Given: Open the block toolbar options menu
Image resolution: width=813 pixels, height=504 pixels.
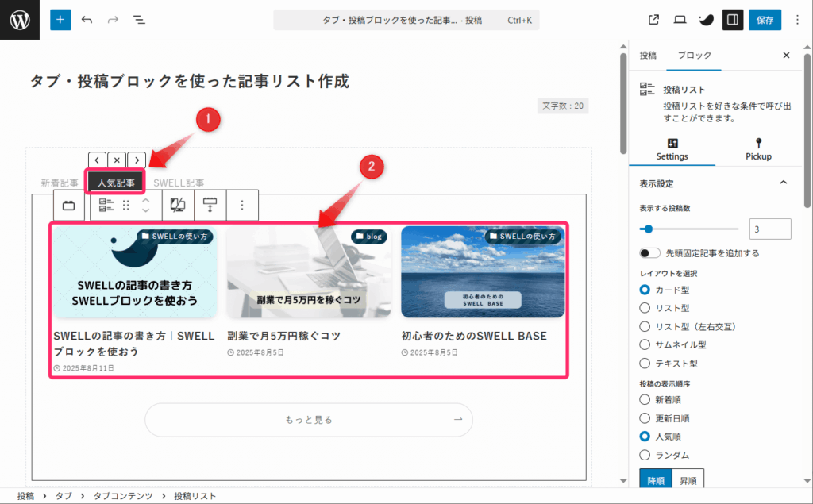Looking at the screenshot, I should (x=241, y=206).
